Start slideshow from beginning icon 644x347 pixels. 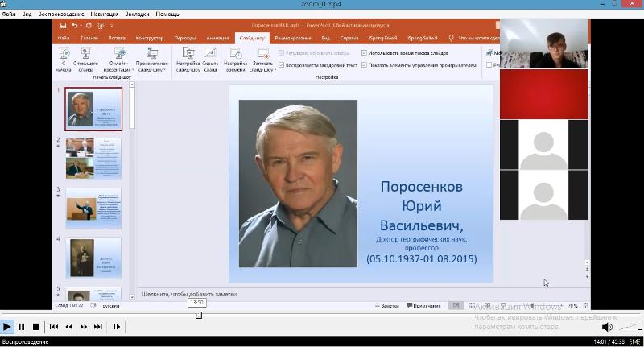click(63, 59)
